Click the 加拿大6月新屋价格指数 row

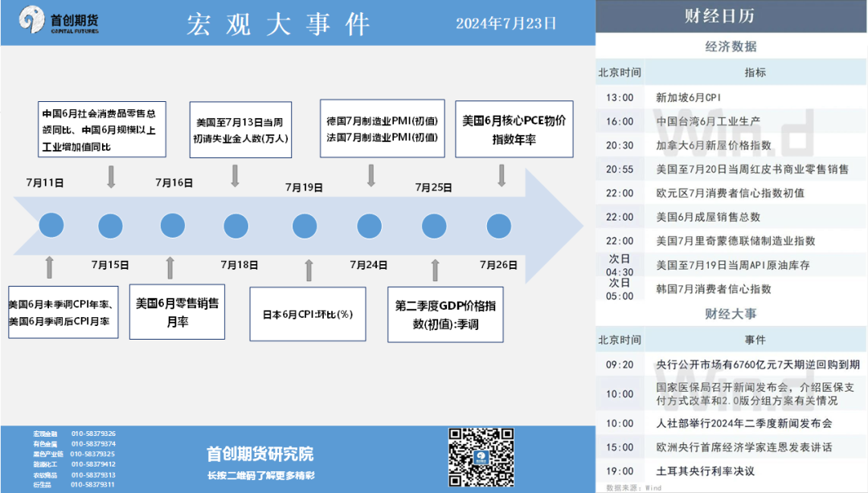click(731, 145)
